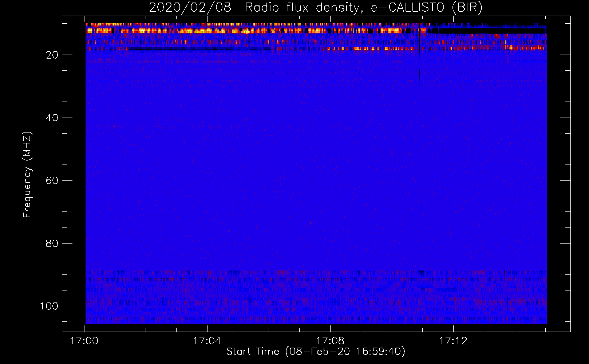Viewport: 589px width, 364px height.
Task: Click the 20 MHz frequency tick label
Action: (x=52, y=55)
